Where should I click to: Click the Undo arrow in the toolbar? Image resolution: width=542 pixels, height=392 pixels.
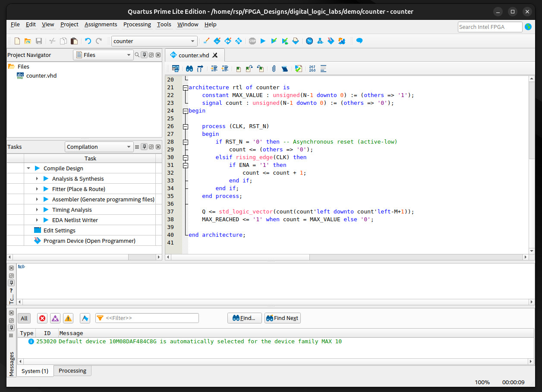[88, 41]
